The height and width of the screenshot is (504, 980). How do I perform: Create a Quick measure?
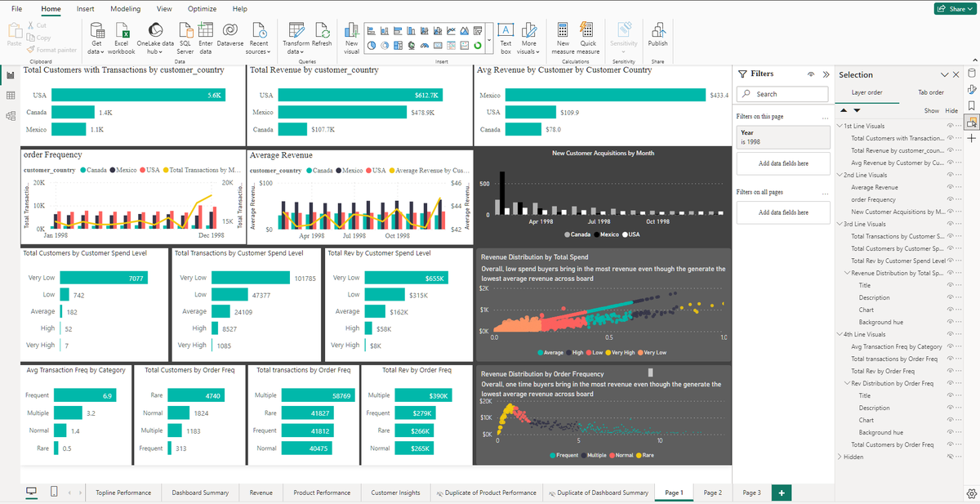(588, 38)
